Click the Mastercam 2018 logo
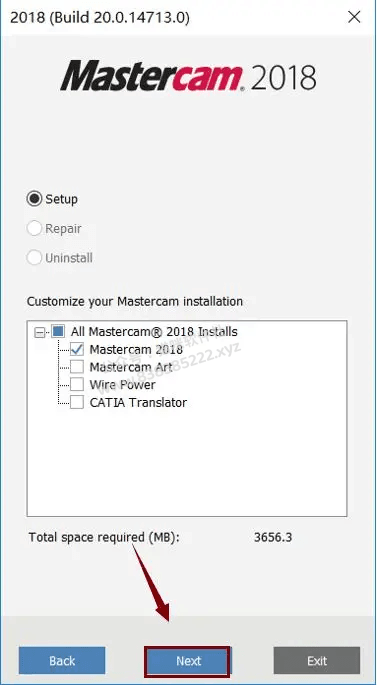The image size is (377, 685). pyautogui.click(x=188, y=76)
